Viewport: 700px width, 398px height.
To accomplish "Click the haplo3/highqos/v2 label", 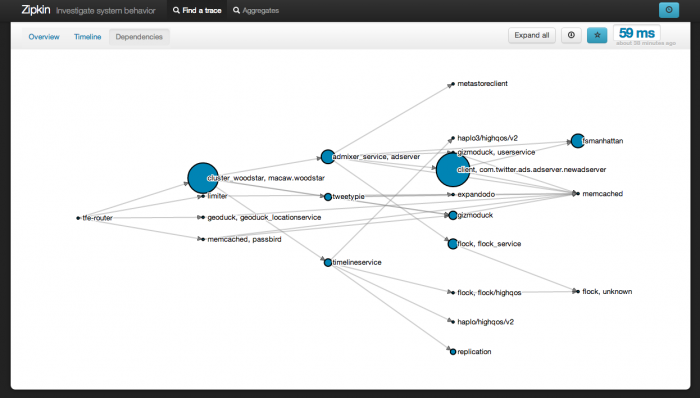I will [x=488, y=138].
